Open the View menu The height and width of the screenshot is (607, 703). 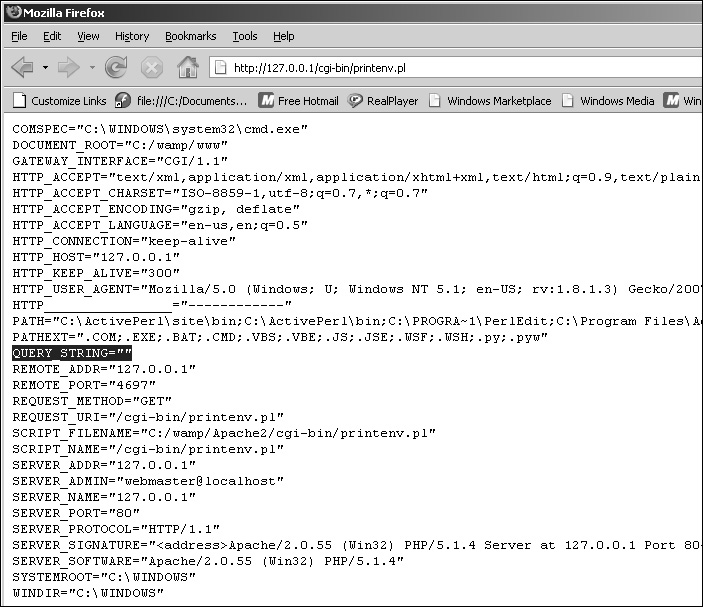pos(88,36)
